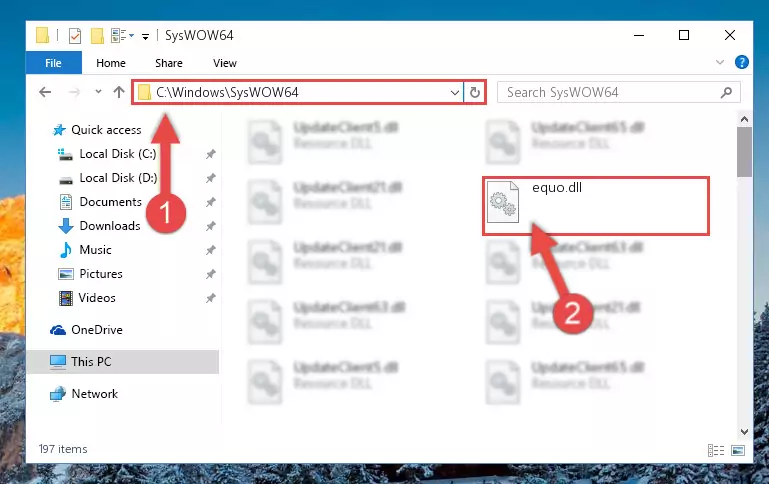This screenshot has width=769, height=484.
Task: Open the Help question mark icon
Action: tap(742, 62)
